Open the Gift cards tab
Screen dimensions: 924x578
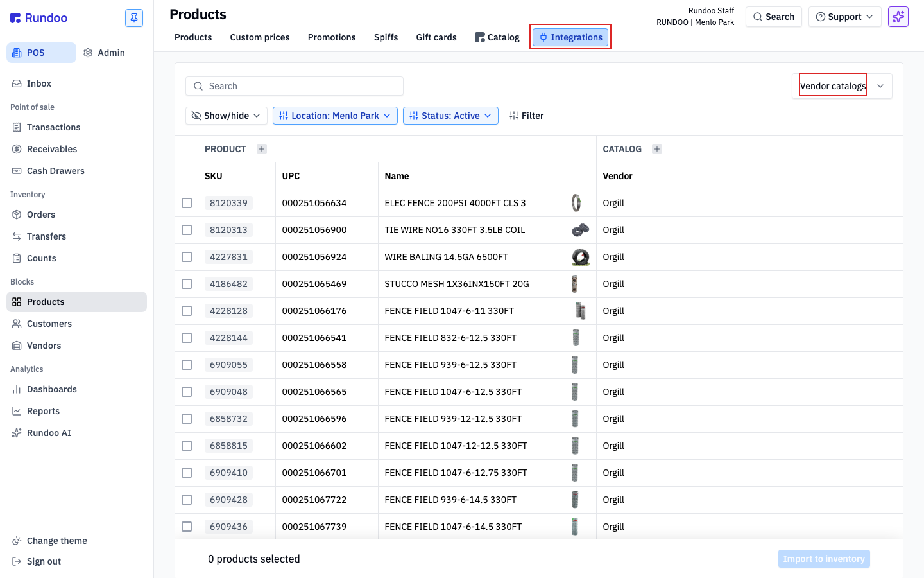pyautogui.click(x=436, y=37)
